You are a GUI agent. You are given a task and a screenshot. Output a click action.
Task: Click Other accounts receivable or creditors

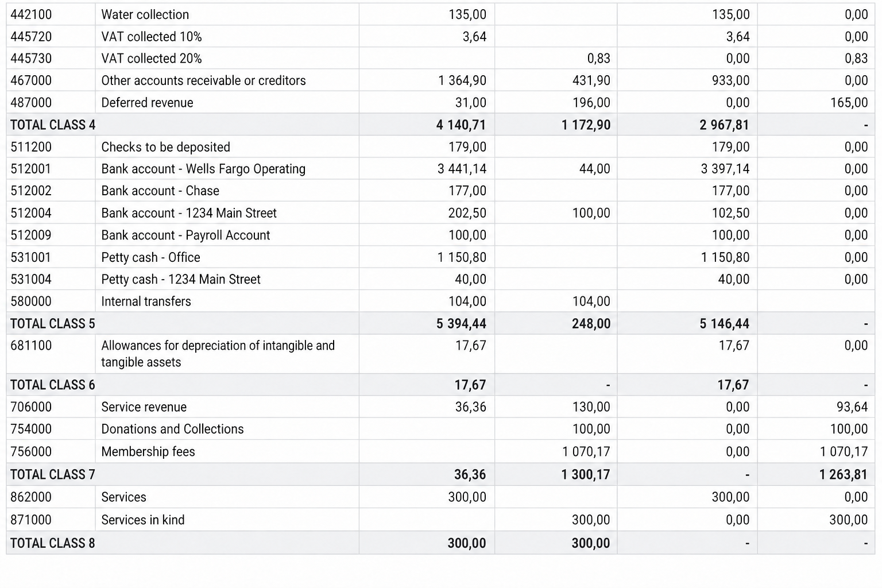[x=203, y=80]
